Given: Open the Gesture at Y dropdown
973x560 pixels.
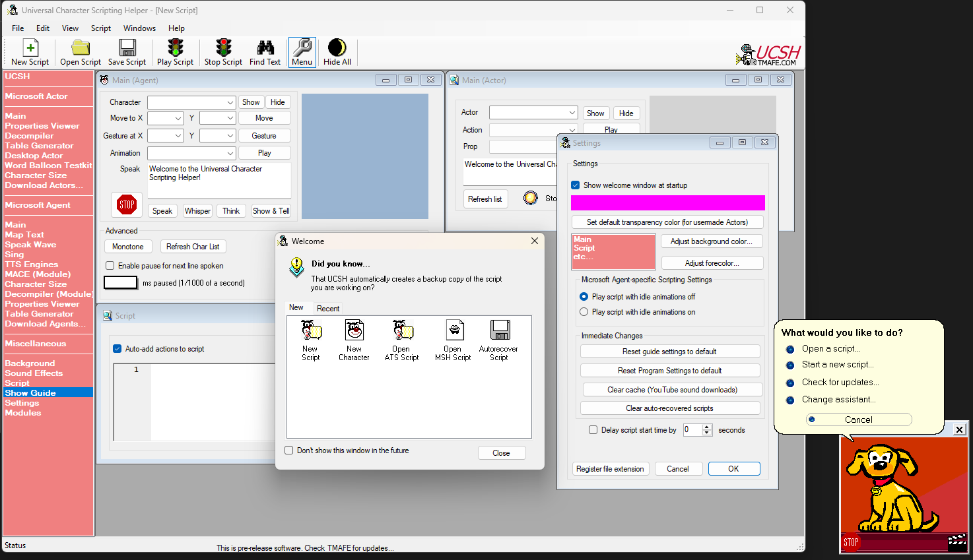Looking at the screenshot, I should point(217,136).
